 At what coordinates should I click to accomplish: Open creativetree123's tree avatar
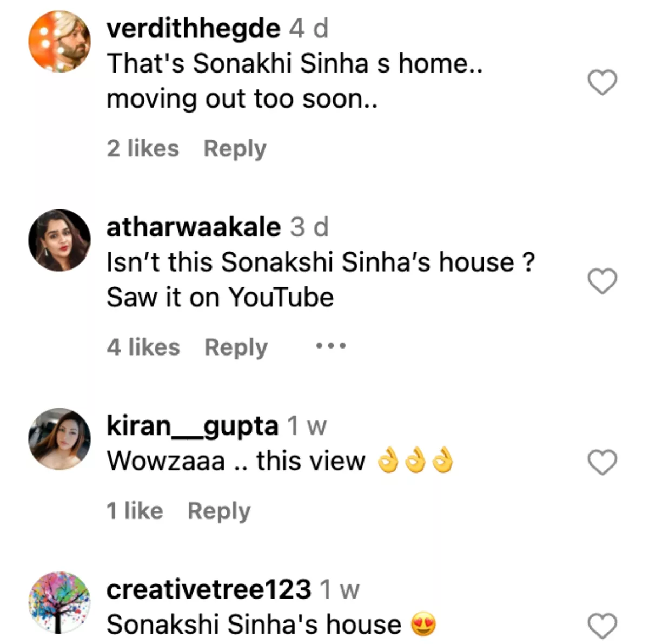[59, 602]
